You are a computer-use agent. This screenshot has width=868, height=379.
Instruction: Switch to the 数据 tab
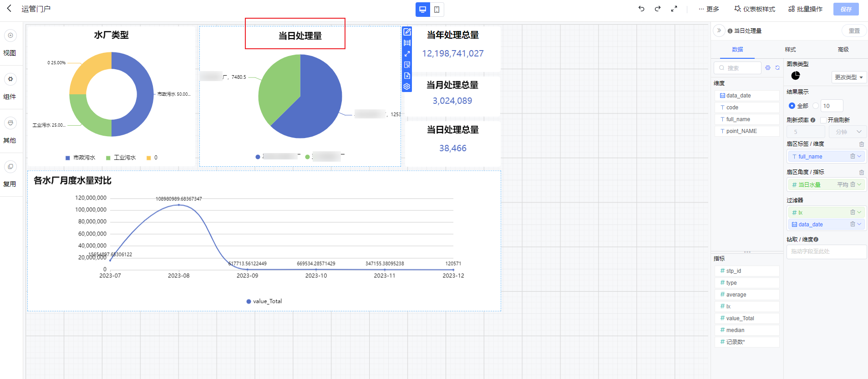point(737,50)
